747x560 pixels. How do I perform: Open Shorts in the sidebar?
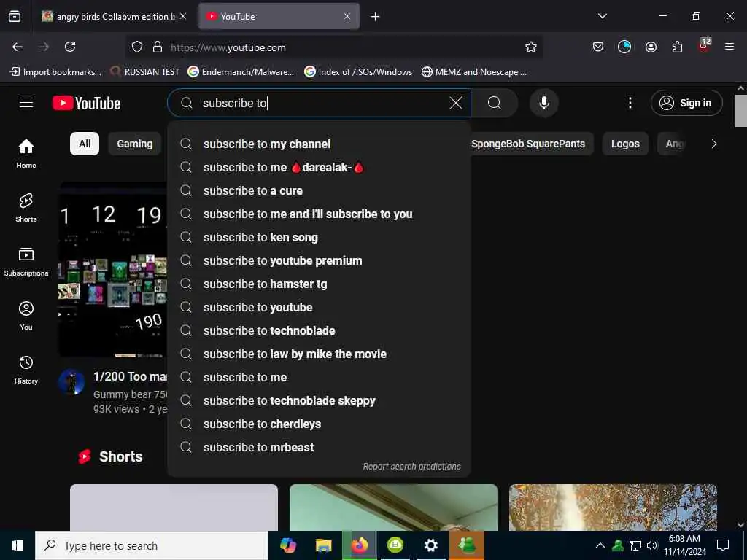coord(26,208)
